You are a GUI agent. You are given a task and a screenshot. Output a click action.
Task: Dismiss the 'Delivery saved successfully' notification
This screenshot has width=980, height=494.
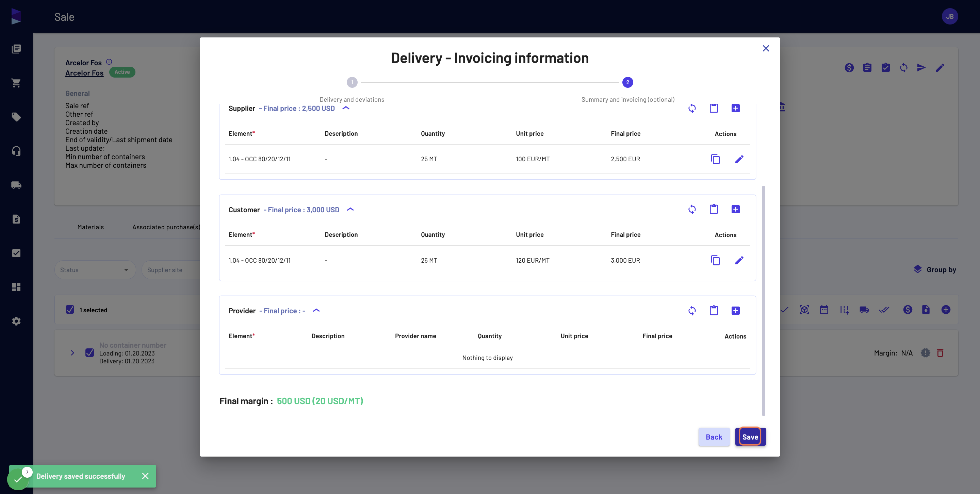(x=145, y=476)
